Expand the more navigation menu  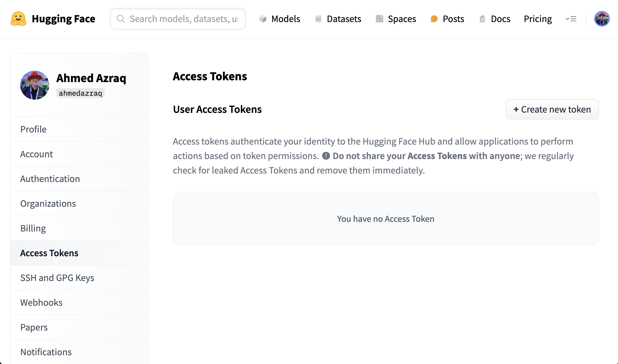click(571, 19)
